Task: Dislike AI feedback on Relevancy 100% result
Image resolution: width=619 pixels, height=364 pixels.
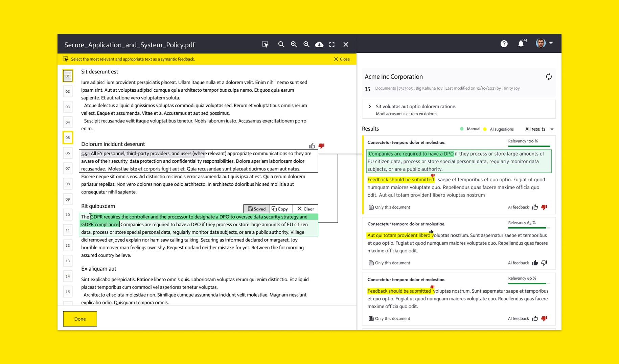Action: [x=544, y=207]
